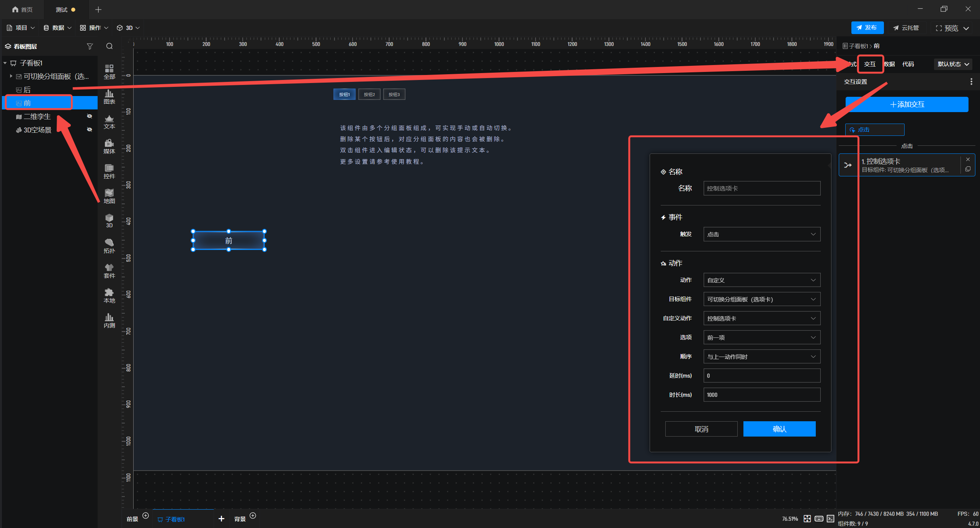Click the layer filter funnel icon

[x=90, y=46]
